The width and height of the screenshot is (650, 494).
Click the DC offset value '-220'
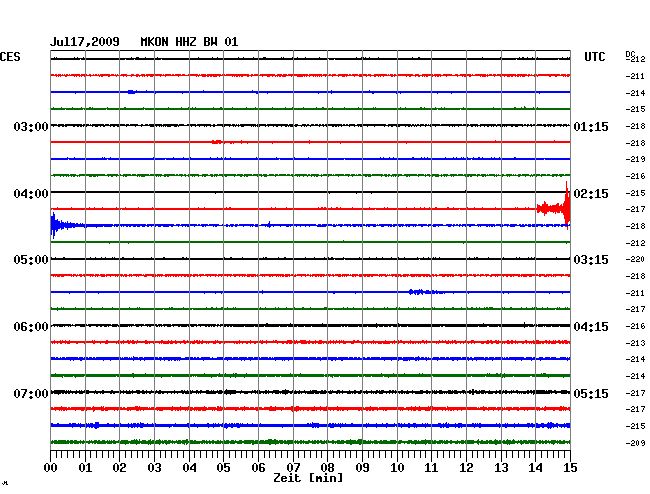[635, 259]
